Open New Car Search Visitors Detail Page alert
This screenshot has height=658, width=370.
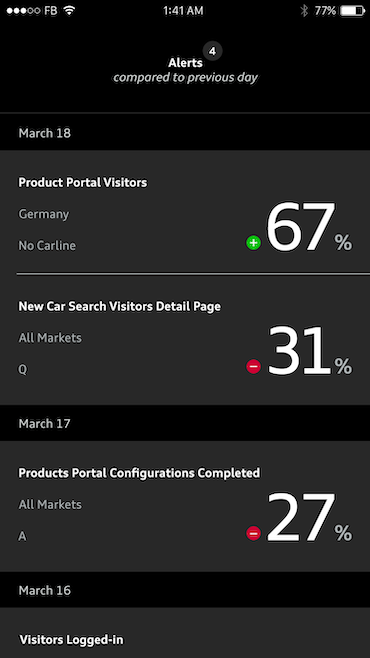(x=185, y=340)
